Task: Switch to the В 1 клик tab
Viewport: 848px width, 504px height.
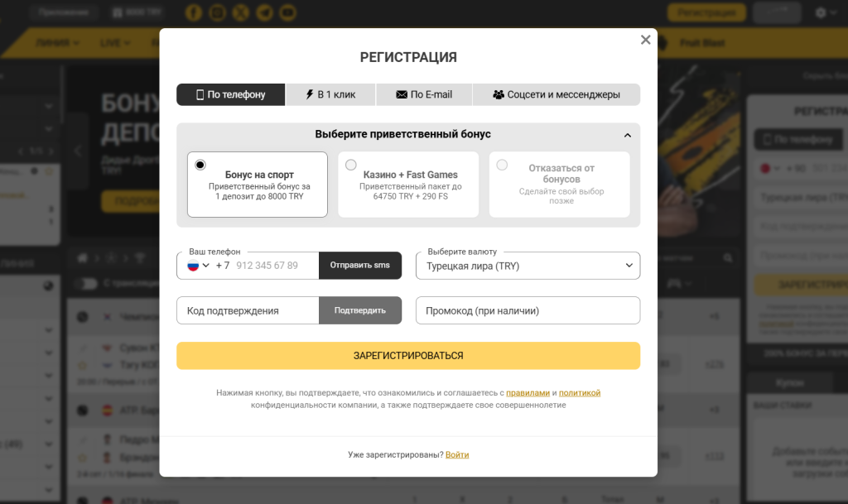Action: pos(330,94)
